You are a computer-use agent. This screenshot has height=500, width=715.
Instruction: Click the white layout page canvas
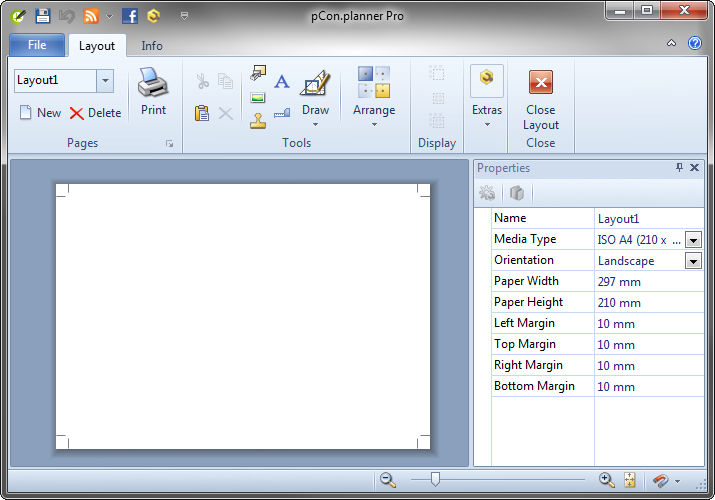pyautogui.click(x=243, y=316)
